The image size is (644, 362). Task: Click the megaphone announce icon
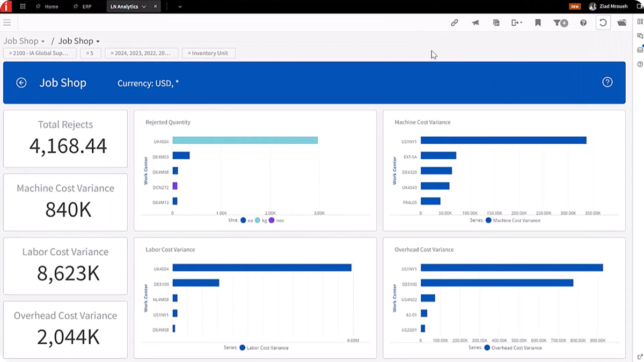(475, 23)
